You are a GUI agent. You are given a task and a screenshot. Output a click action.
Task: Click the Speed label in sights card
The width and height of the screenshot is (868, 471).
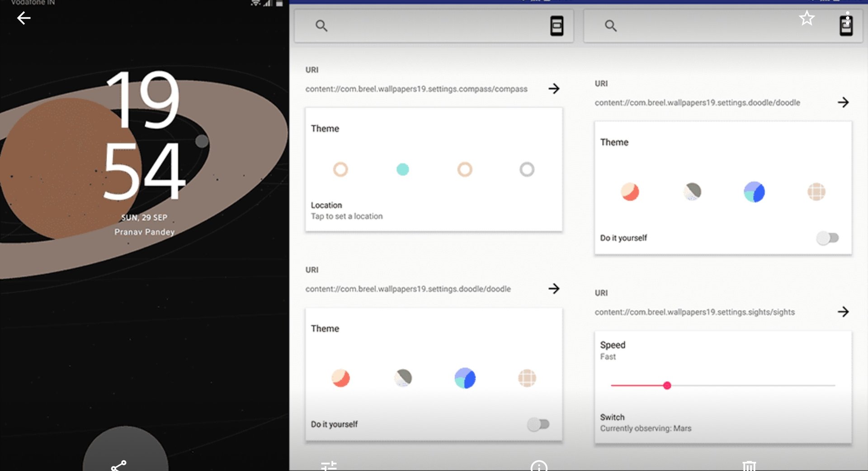click(x=613, y=345)
